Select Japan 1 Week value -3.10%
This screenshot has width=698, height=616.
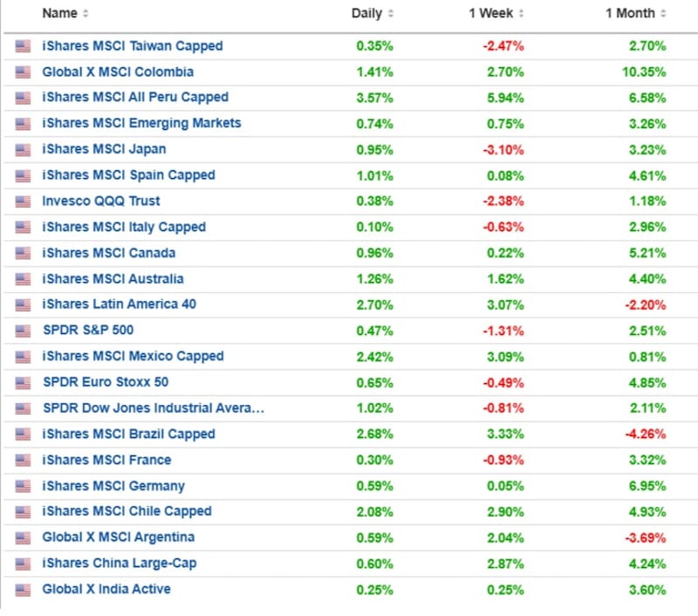pyautogui.click(x=503, y=150)
